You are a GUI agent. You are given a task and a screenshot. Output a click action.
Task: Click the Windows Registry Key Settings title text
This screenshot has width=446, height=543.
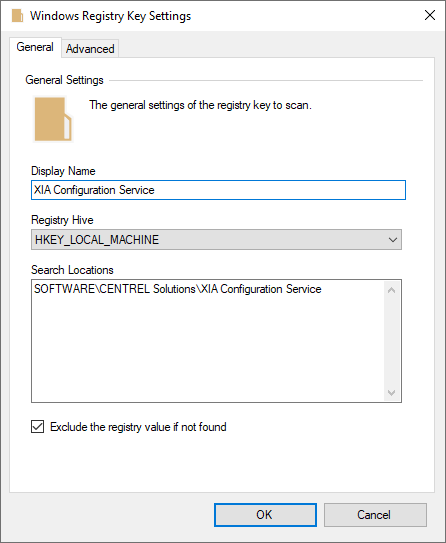click(110, 16)
